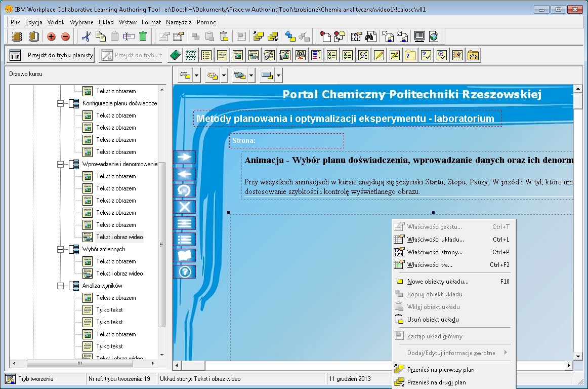
Task: Select Tekst i obraz wideo under Wybór zmiennych
Action: [119, 274]
